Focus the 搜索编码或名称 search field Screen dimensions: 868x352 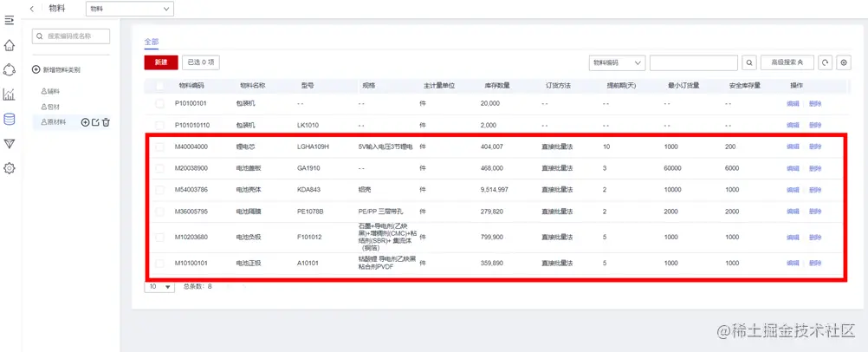click(x=71, y=36)
